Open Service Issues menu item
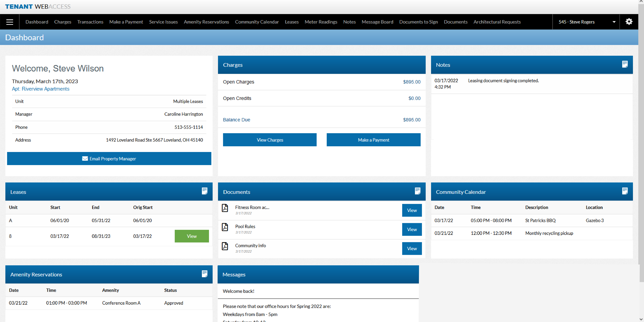The height and width of the screenshot is (322, 644). (163, 22)
